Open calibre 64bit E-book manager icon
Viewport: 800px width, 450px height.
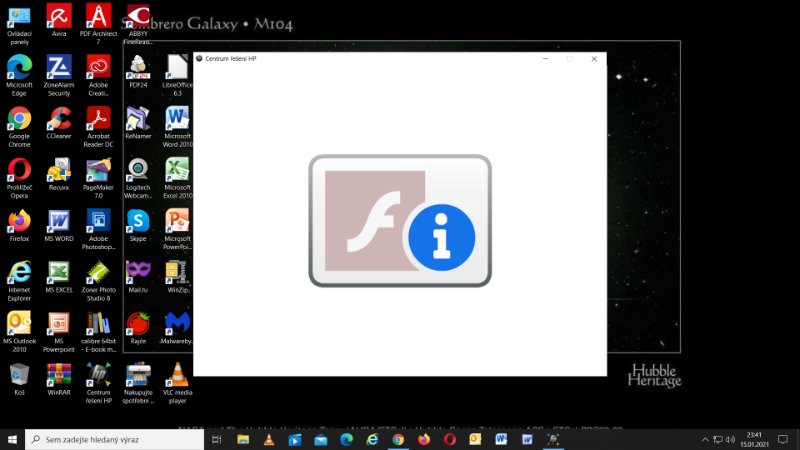pos(98,332)
